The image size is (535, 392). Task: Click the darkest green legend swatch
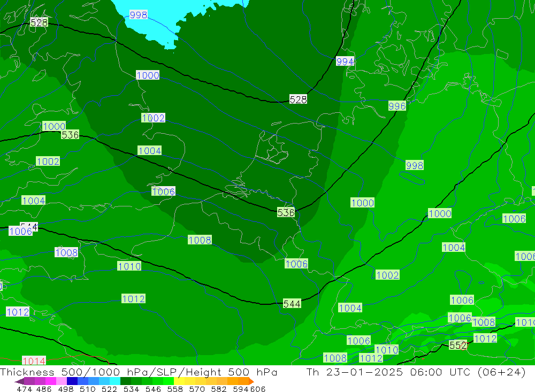tap(126, 381)
